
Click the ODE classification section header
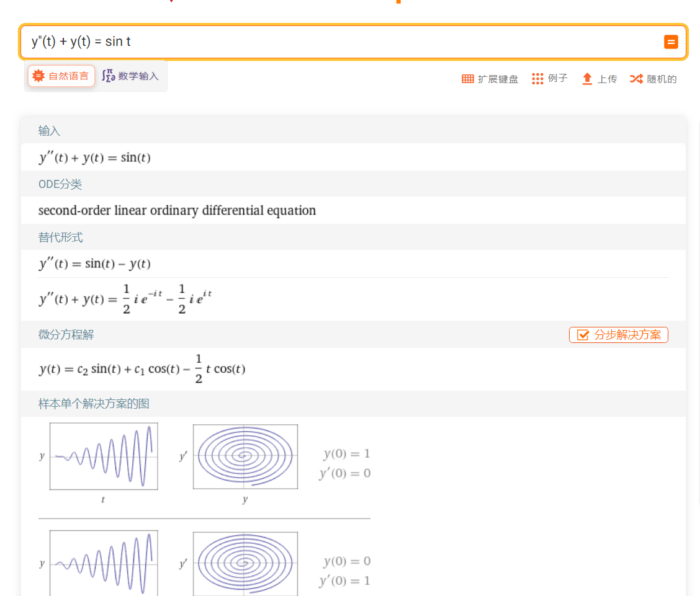(x=60, y=184)
